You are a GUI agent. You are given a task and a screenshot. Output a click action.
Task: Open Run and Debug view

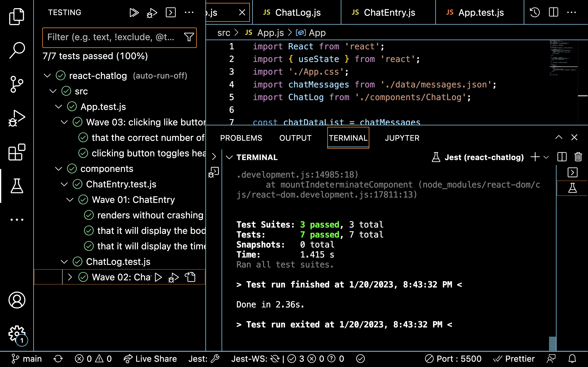17,118
